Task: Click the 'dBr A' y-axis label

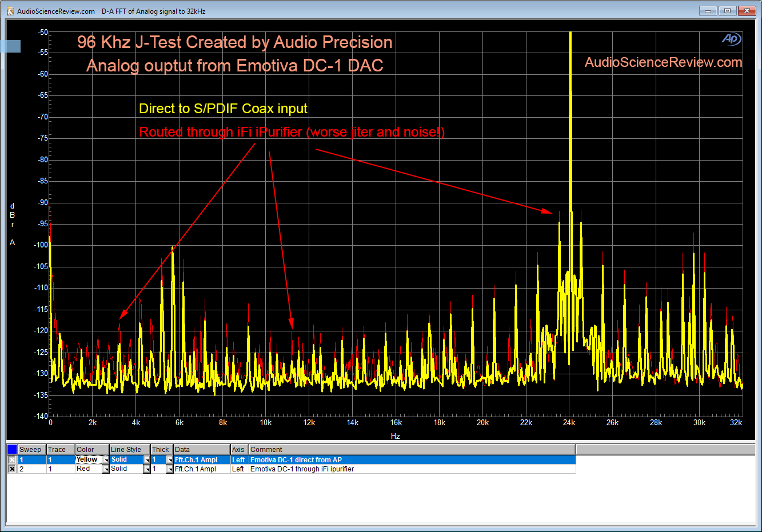Action: pyautogui.click(x=12, y=224)
